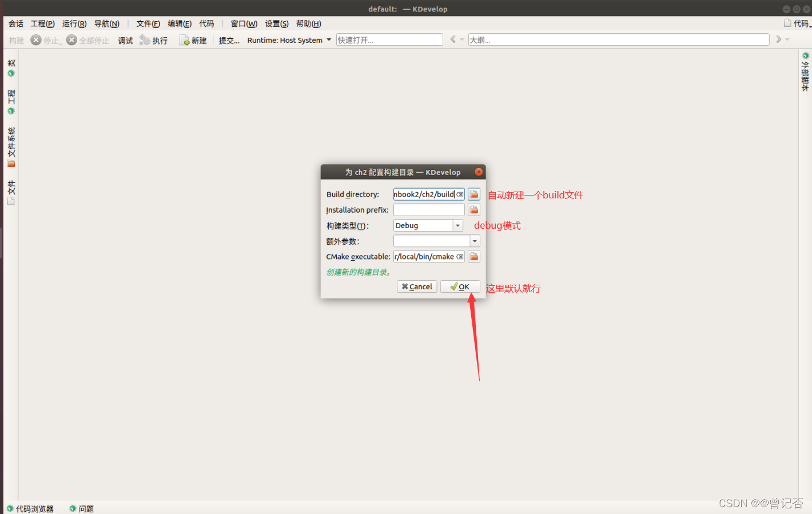Click the Execute (执行) gears icon
Image resolution: width=812 pixels, height=514 pixels.
click(145, 40)
